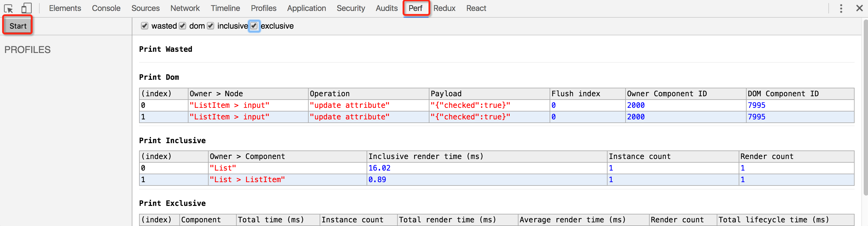
Task: Click the 16.02 render time value
Action: click(x=379, y=168)
